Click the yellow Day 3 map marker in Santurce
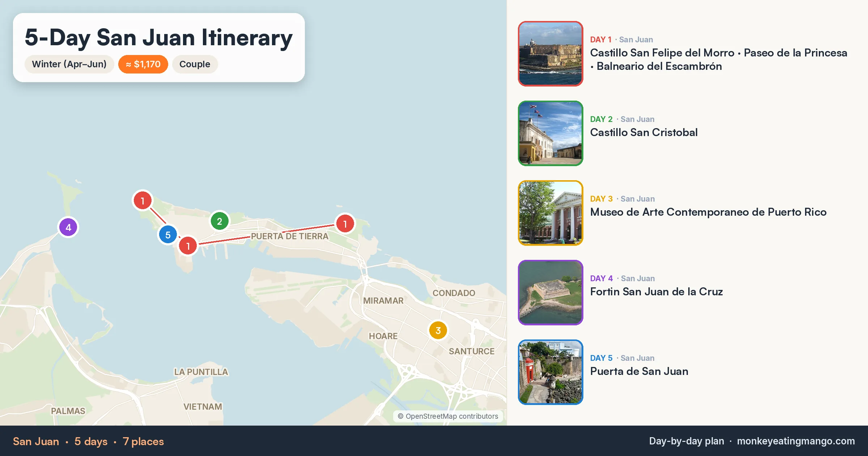Image resolution: width=868 pixels, height=456 pixels. pos(438,330)
